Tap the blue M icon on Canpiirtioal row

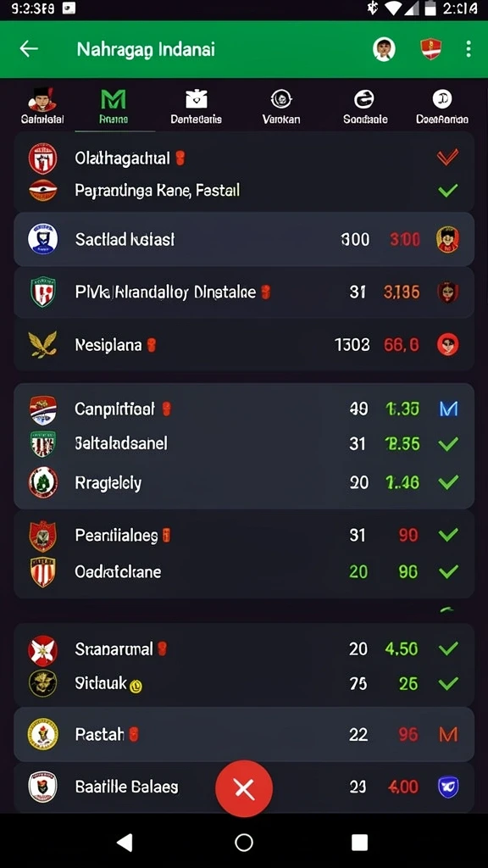[448, 409]
